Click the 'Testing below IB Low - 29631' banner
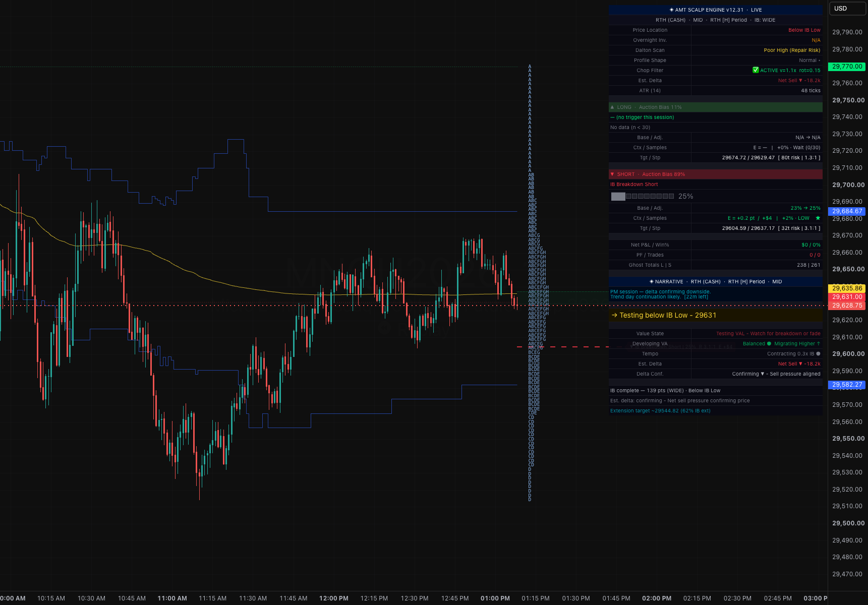Screen dimensions: 868x605 [x=716, y=315]
